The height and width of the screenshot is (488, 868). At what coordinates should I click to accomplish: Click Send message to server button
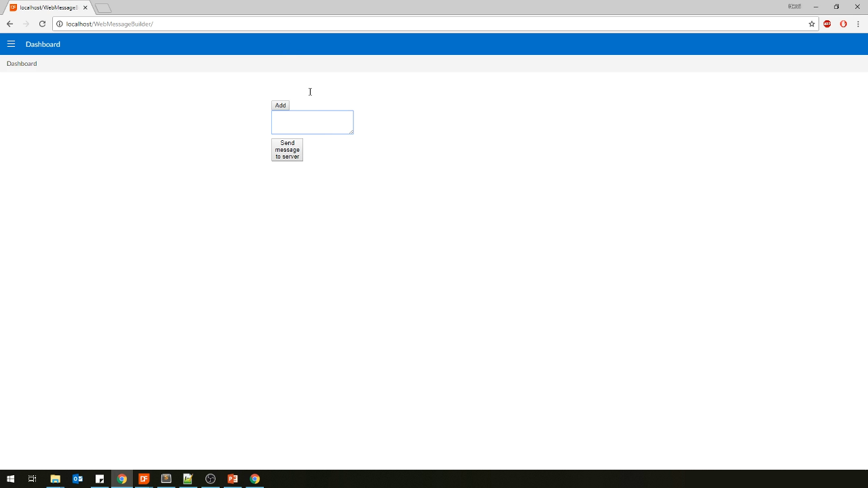coord(287,150)
